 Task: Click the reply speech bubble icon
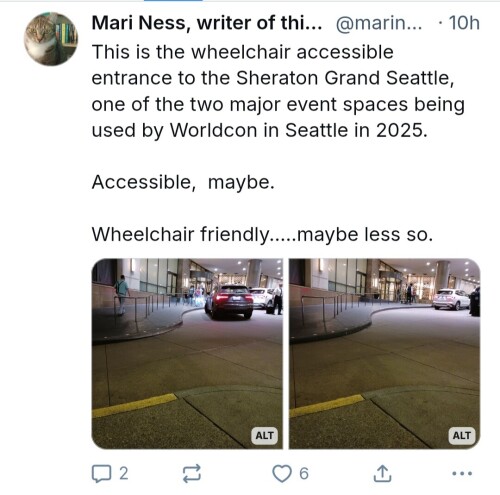pyautogui.click(x=101, y=473)
